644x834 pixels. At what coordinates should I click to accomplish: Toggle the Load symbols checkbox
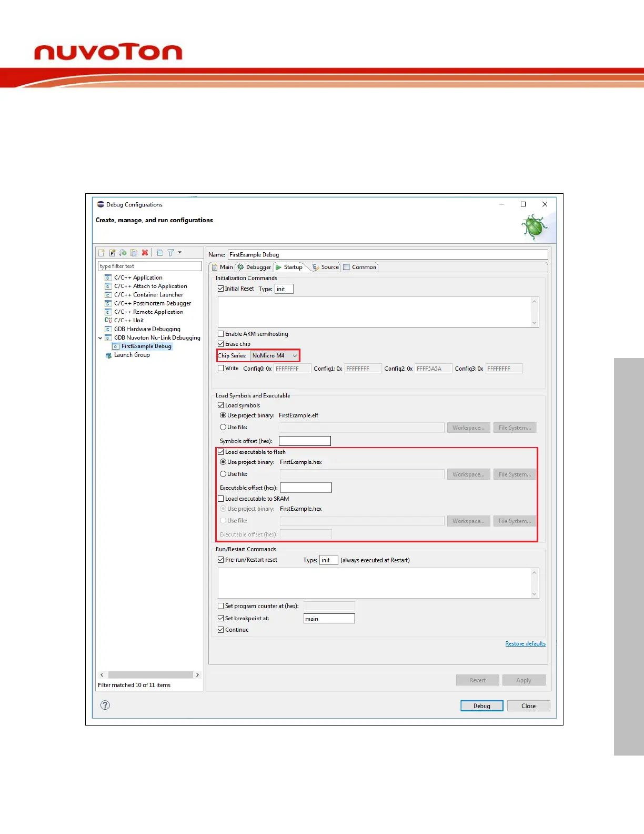(221, 405)
